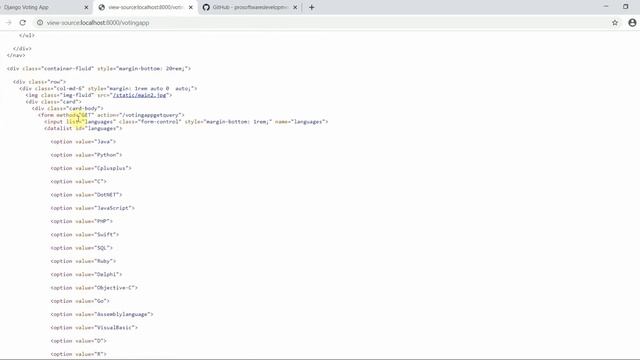This screenshot has height=360, width=640.
Task: Click the GitHub favicon on the tab
Action: coord(206,7)
